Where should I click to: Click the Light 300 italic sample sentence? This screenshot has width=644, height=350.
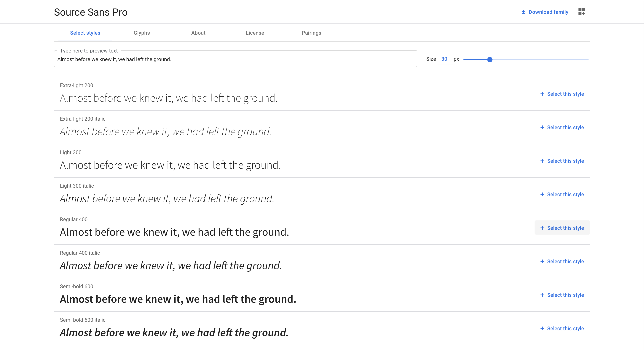(x=167, y=199)
